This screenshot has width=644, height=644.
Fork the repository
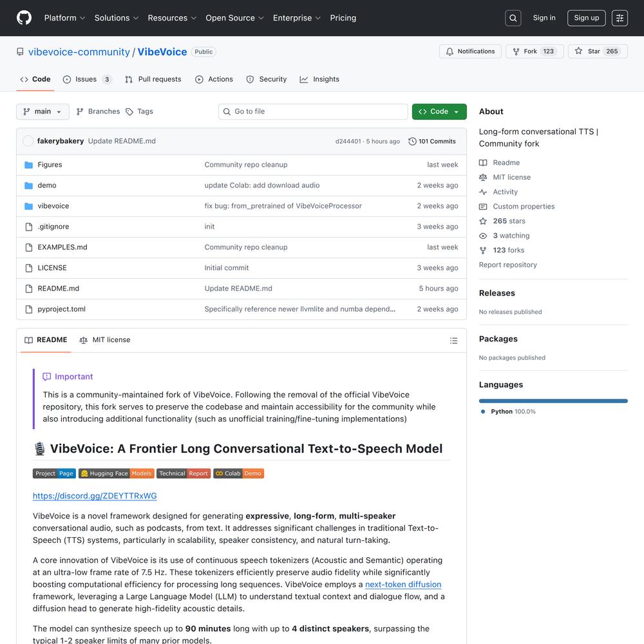point(534,52)
